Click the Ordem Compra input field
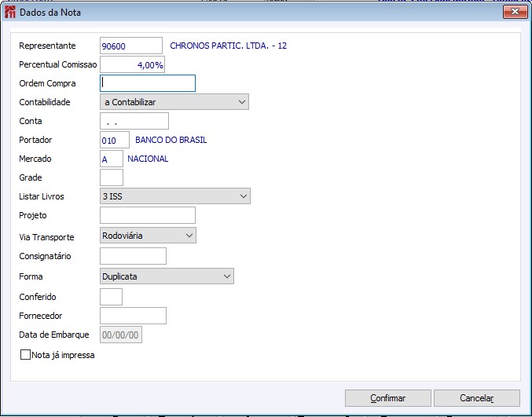Image resolution: width=532 pixels, height=417 pixels. coord(148,83)
